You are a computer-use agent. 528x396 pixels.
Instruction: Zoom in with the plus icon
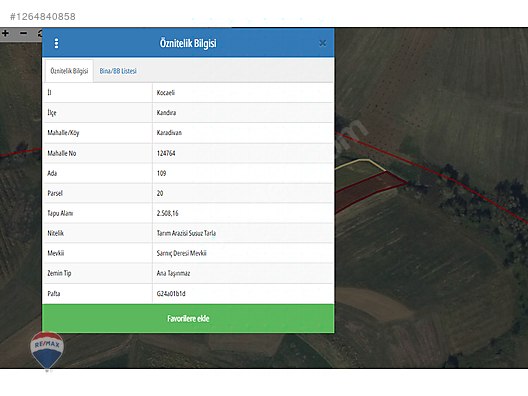pyautogui.click(x=5, y=33)
